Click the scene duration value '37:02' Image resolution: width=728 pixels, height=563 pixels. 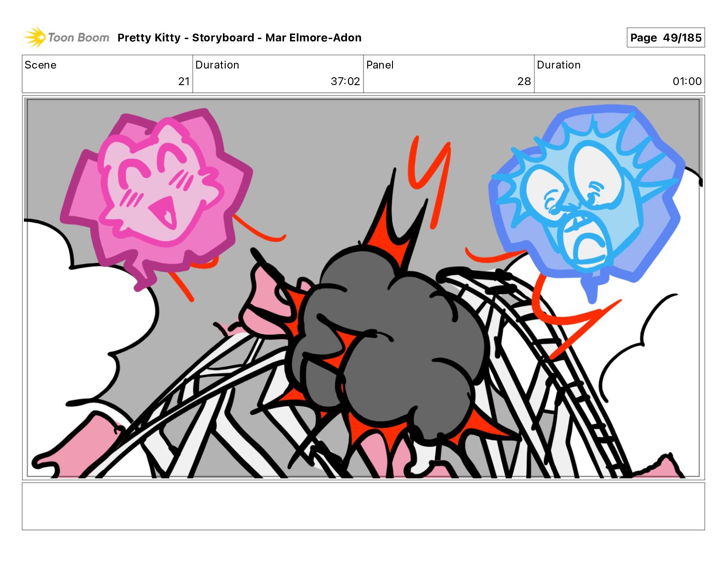click(x=345, y=81)
